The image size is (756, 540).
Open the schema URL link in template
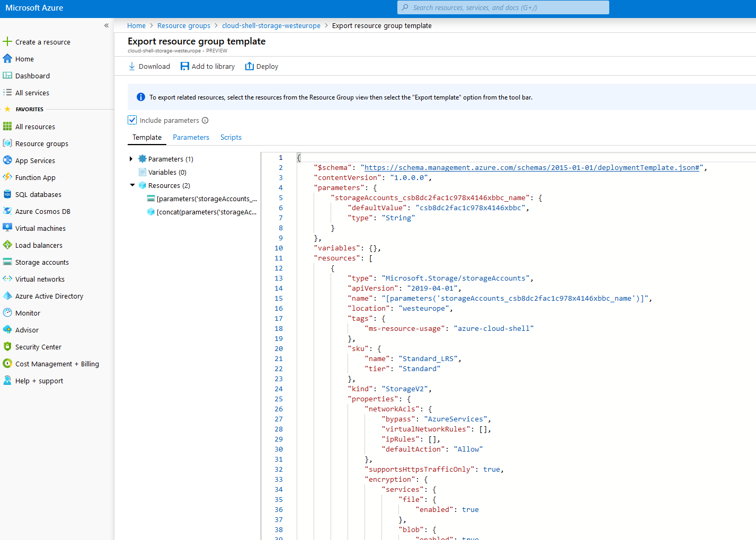click(531, 168)
